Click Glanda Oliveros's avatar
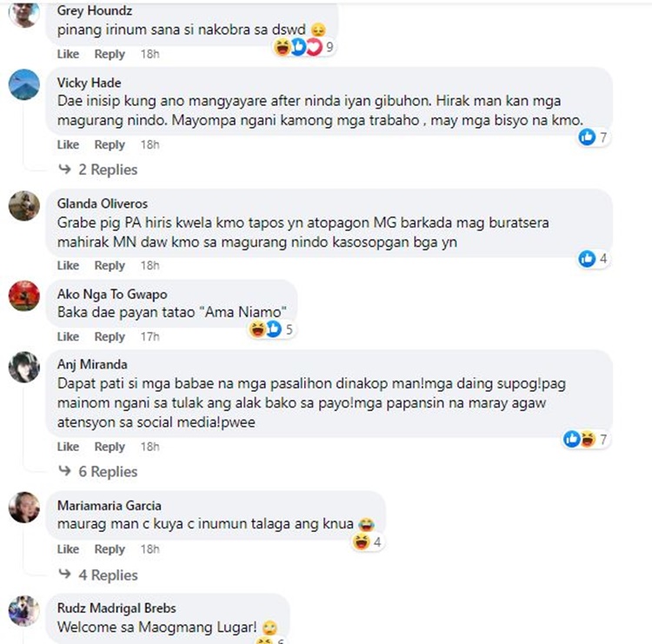This screenshot has height=644, width=652. [23, 206]
